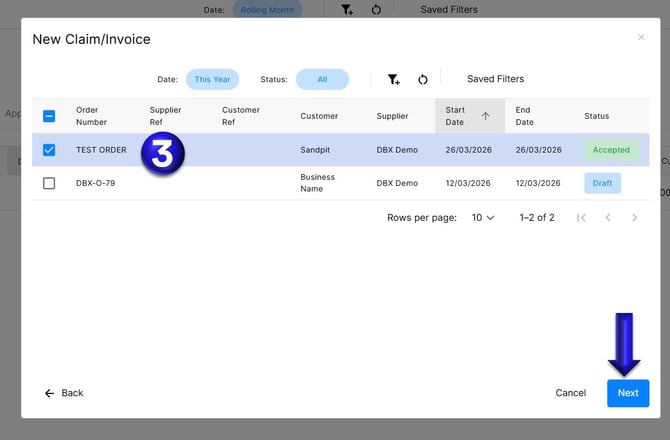Viewport: 670px width, 440px height.
Task: Sort by the End Date column header
Action: point(524,116)
